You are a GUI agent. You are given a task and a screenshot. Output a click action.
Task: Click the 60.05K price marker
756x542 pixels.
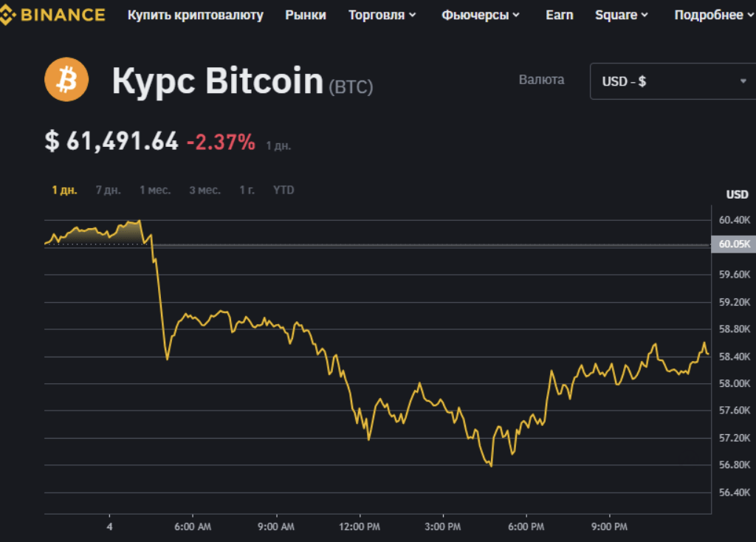[x=734, y=244]
